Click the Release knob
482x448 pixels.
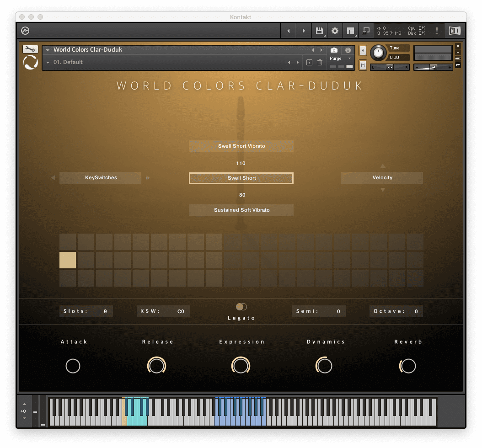156,366
